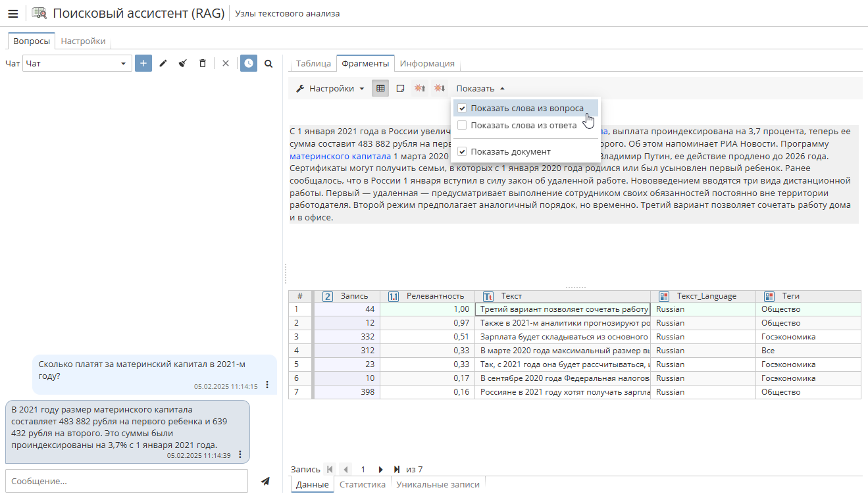Click text cell starting Так, с 2021 года

562,364
